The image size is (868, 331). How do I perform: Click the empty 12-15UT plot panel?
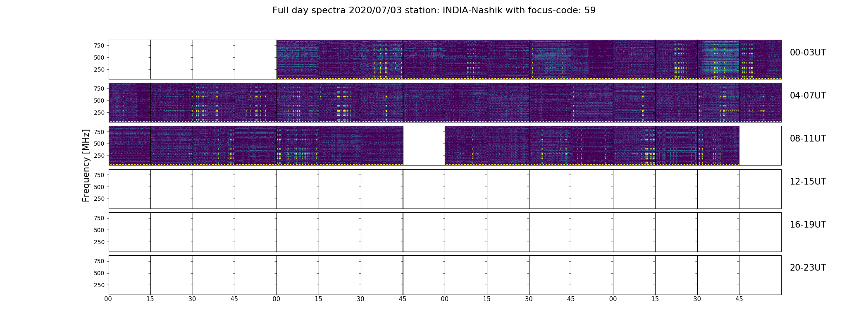[x=445, y=189]
